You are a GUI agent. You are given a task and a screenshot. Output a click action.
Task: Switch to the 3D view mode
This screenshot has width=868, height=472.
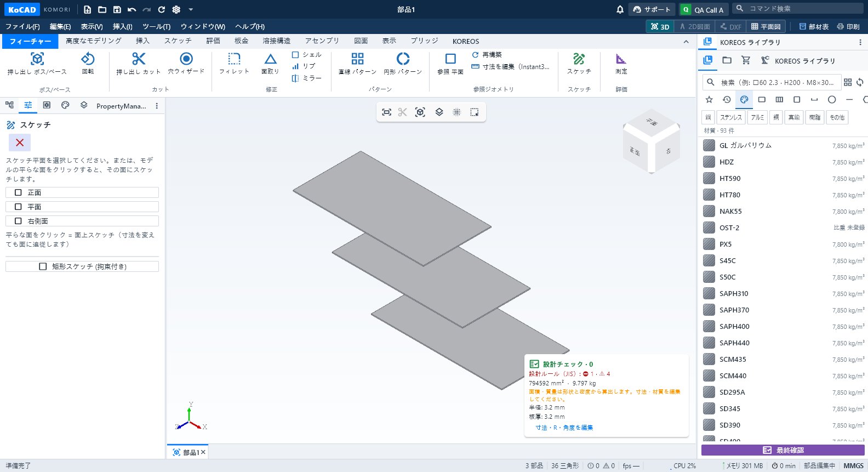click(660, 26)
